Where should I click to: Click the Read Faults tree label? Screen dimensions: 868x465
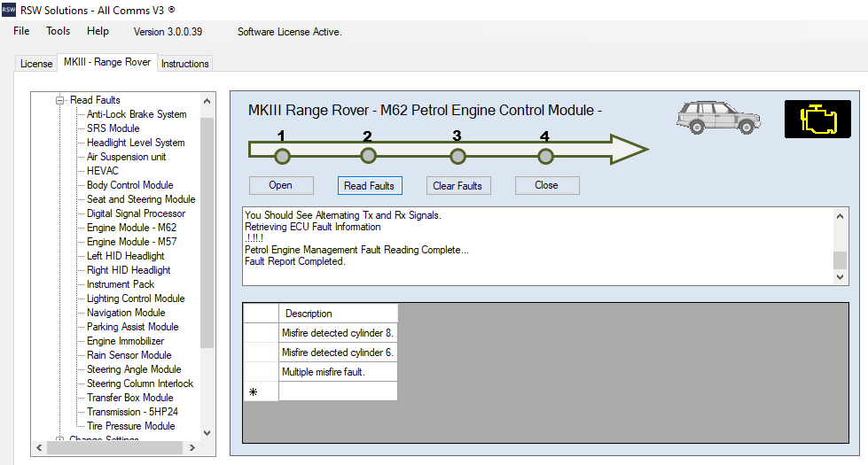(x=95, y=100)
